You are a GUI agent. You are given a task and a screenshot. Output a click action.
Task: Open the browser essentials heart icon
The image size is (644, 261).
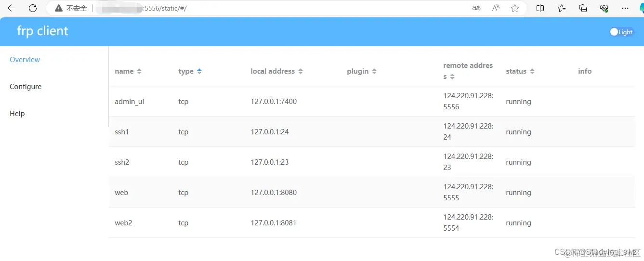604,8
